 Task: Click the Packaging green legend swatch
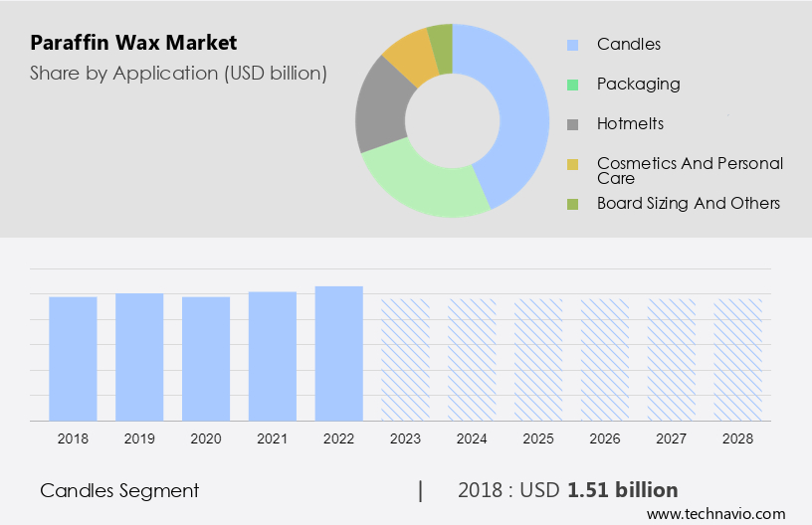[572, 85]
